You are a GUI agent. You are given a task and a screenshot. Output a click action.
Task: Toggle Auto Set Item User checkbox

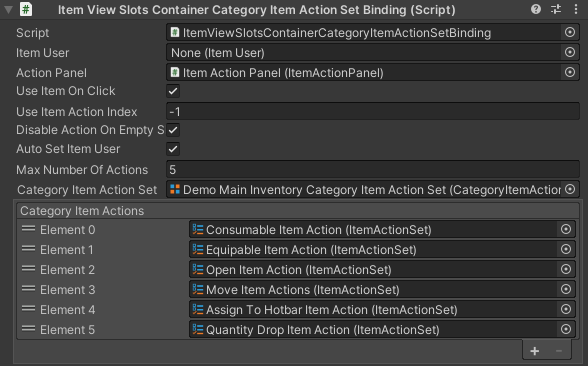point(173,149)
